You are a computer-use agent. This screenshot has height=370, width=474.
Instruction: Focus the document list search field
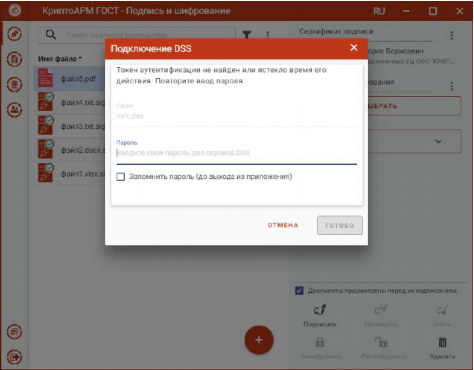(137, 35)
